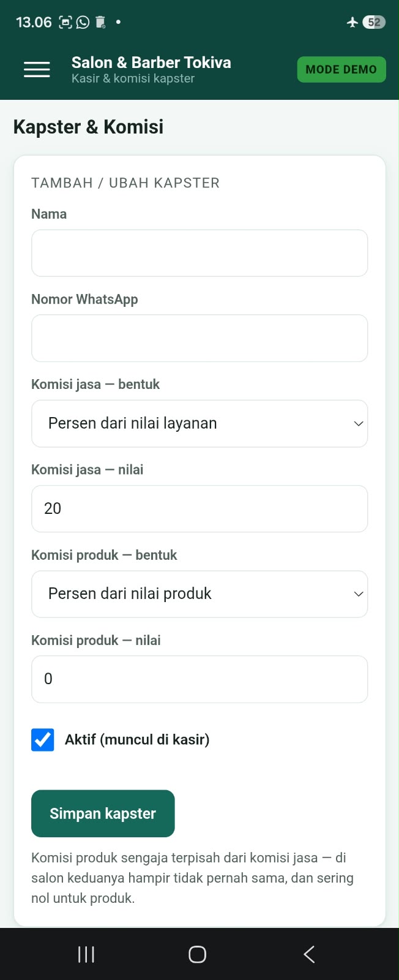Open the Komisi produk bentuk dropdown
This screenshot has width=399, height=980.
(x=199, y=594)
